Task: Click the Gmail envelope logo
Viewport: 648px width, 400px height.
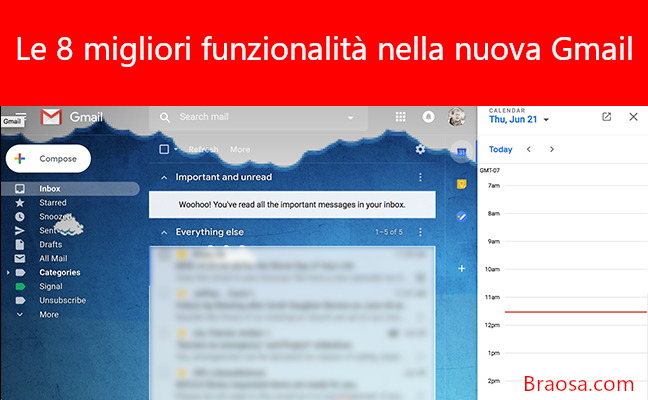Action: pyautogui.click(x=51, y=117)
